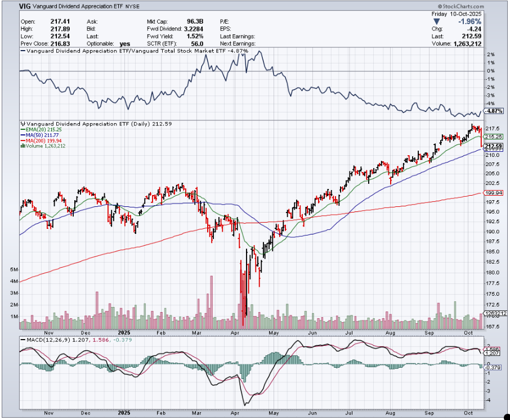
Task: Click the Volume legend bar icon
Action: [x=23, y=146]
